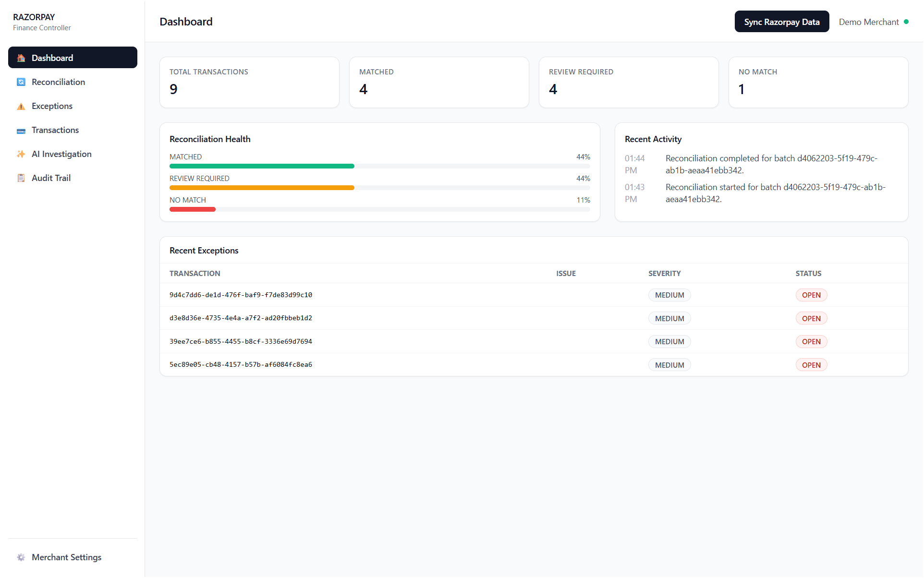This screenshot has width=924, height=578.
Task: Click the Recent Activity heading
Action: tap(653, 139)
